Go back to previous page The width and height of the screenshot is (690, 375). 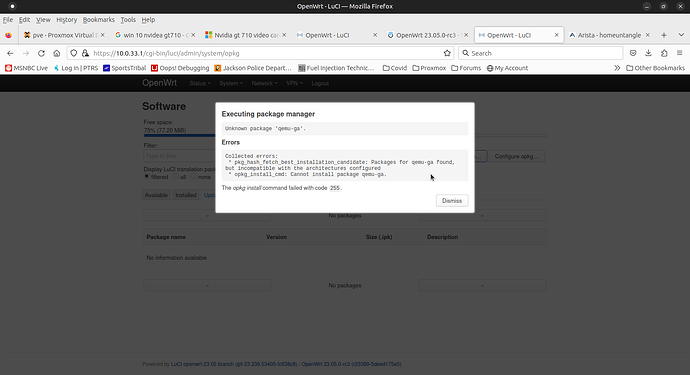(10, 53)
